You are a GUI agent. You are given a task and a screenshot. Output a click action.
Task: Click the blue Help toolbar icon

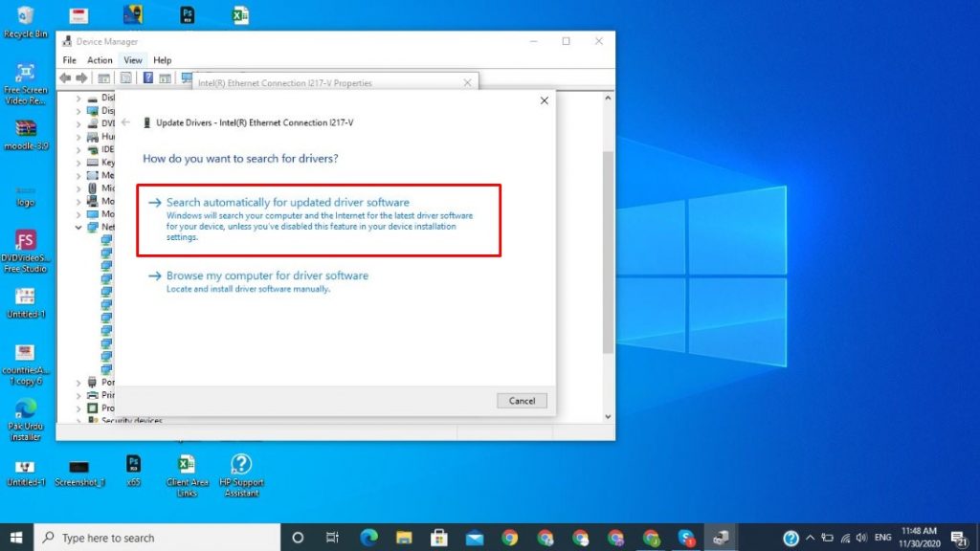click(x=148, y=77)
